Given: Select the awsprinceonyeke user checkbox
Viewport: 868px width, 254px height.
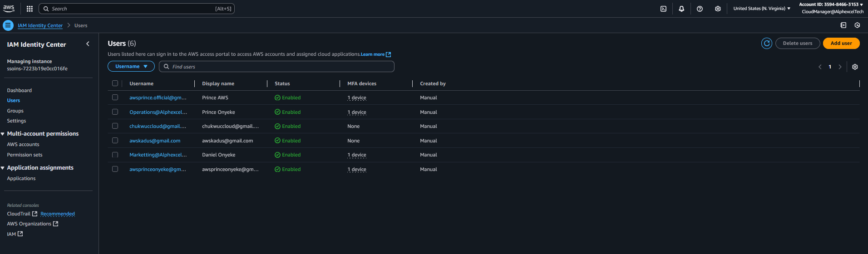Looking at the screenshot, I should 115,169.
